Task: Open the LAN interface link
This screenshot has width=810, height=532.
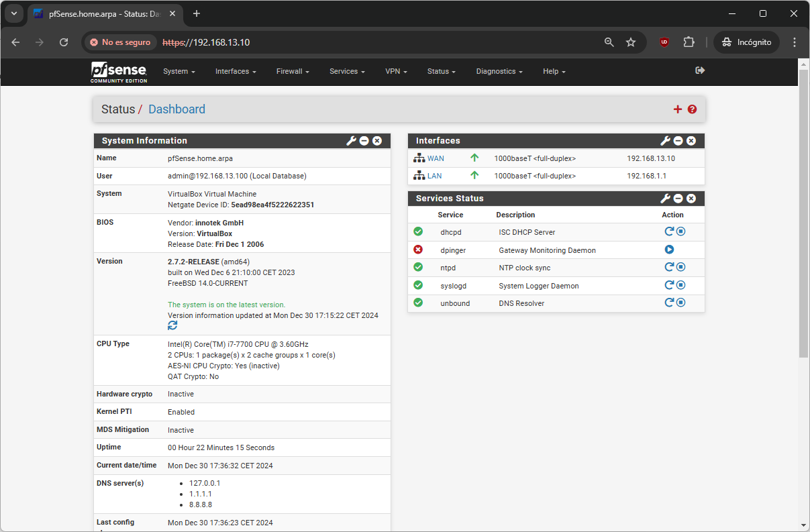Action: pos(434,176)
